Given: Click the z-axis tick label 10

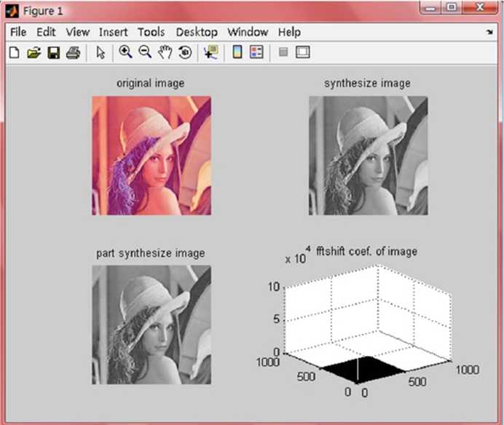Looking at the screenshot, I should tap(274, 287).
